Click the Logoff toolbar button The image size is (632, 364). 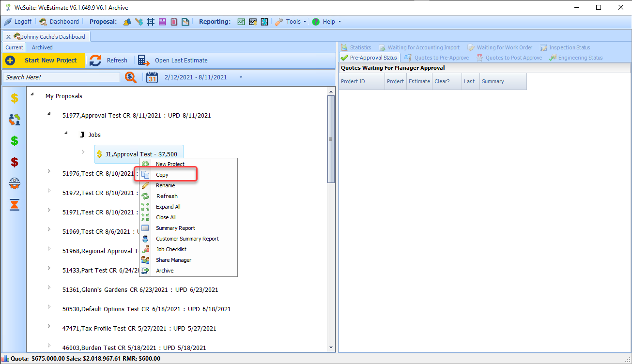[x=18, y=22]
